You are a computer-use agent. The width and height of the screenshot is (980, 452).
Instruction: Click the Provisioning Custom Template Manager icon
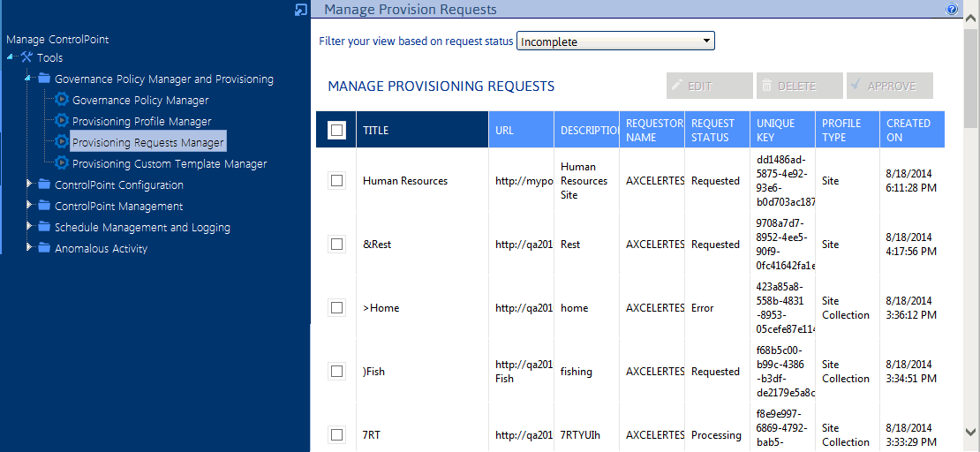coord(62,163)
